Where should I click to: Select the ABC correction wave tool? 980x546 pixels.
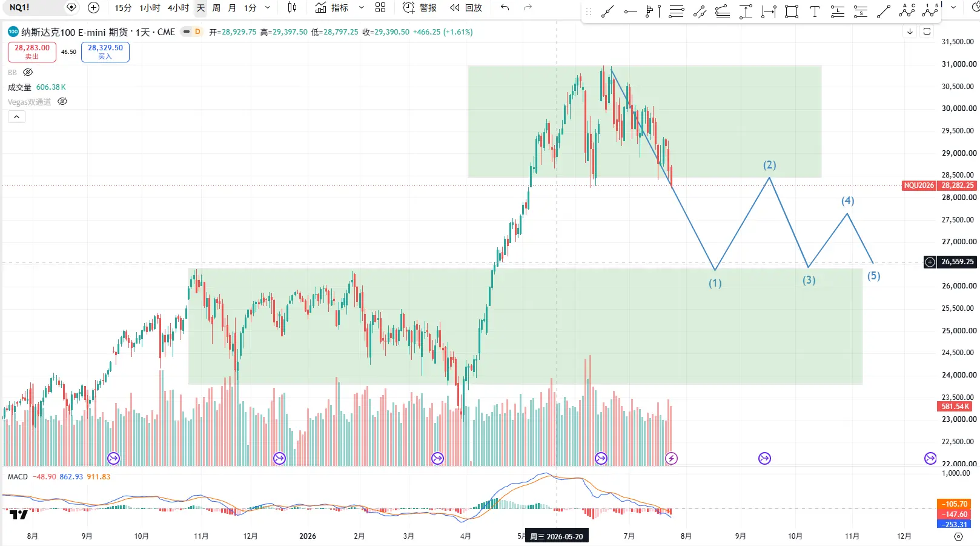point(907,10)
